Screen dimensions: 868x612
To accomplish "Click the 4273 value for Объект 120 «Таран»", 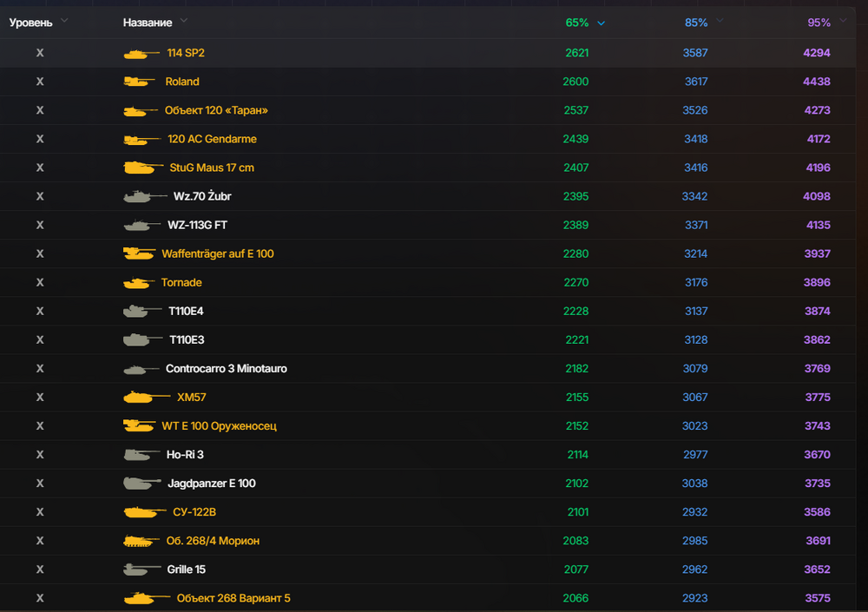I will [817, 110].
